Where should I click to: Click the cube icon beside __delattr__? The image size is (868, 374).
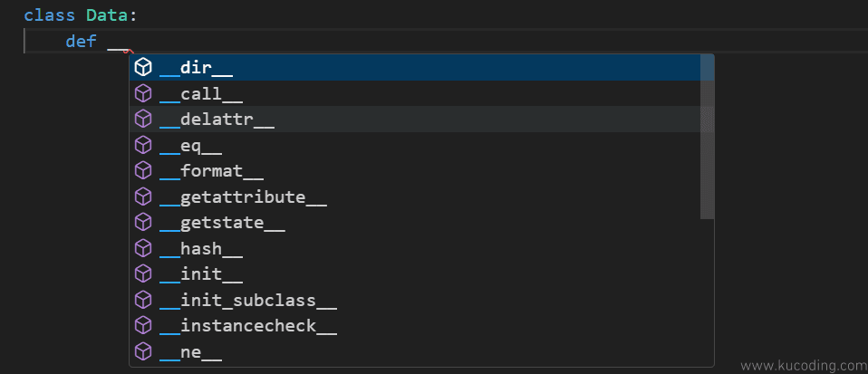(x=143, y=119)
